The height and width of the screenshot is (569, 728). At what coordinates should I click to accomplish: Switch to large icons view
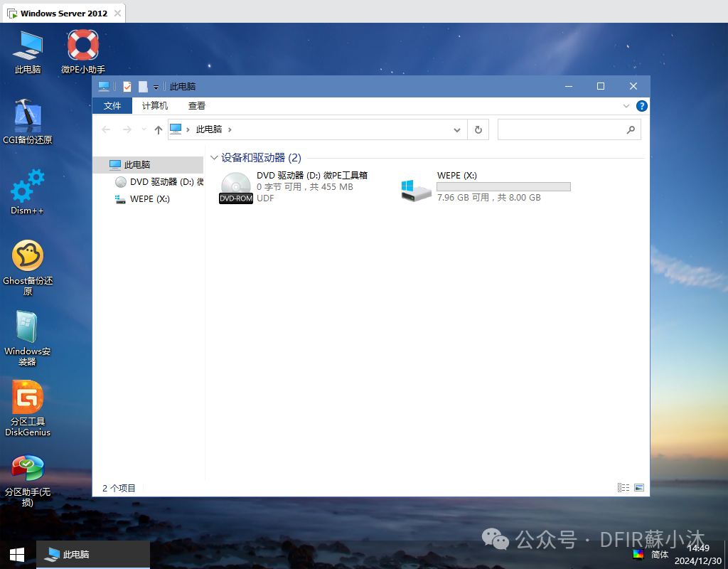tap(639, 488)
